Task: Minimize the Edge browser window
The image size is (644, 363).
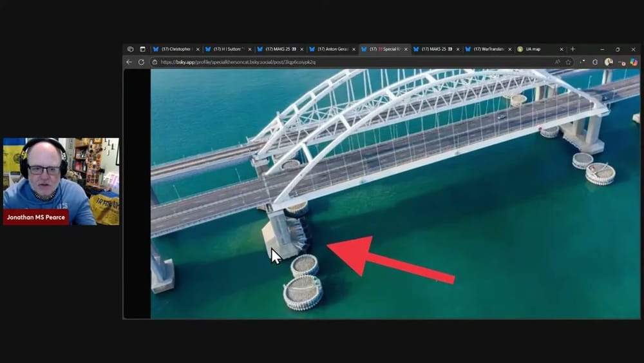Action: 602,50
